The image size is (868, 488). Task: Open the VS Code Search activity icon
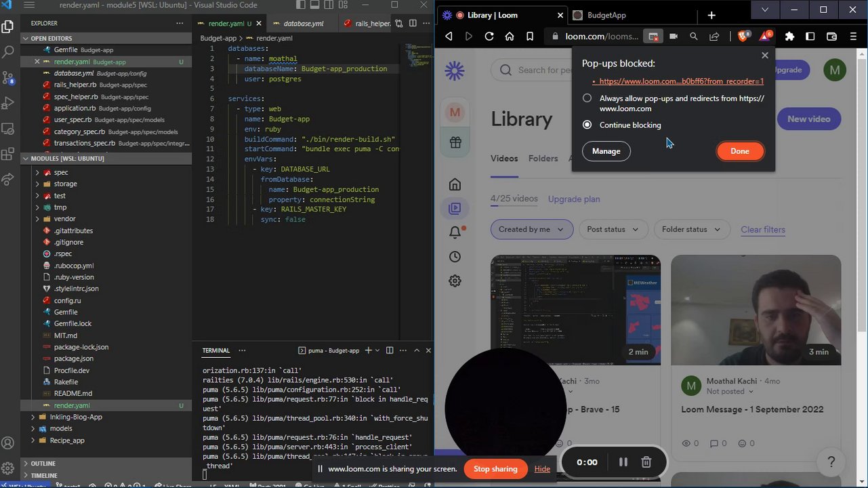(8, 52)
